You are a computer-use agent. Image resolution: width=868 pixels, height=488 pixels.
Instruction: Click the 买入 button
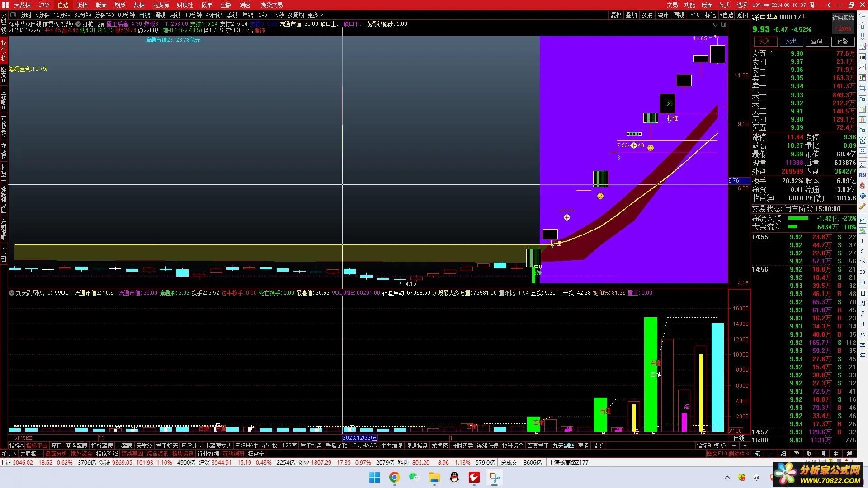[x=765, y=41]
